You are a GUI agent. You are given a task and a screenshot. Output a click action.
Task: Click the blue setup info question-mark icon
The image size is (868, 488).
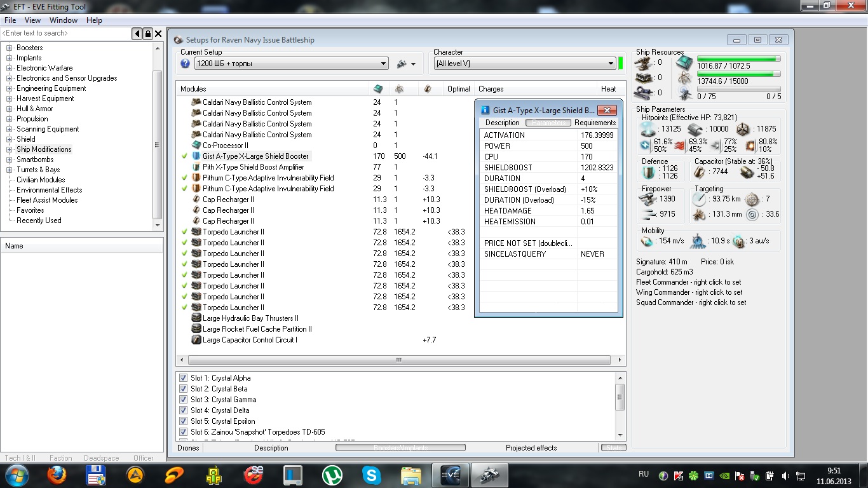(186, 64)
